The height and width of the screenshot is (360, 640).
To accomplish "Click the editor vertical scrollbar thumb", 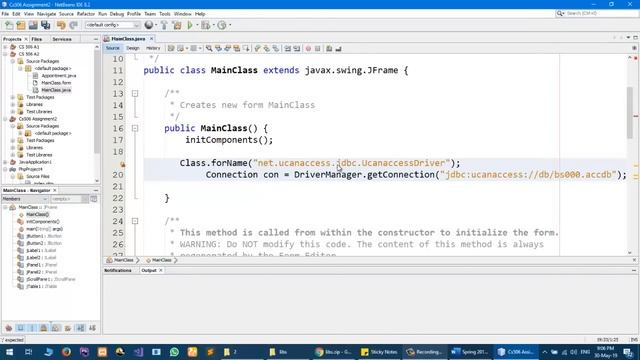I will point(630,112).
